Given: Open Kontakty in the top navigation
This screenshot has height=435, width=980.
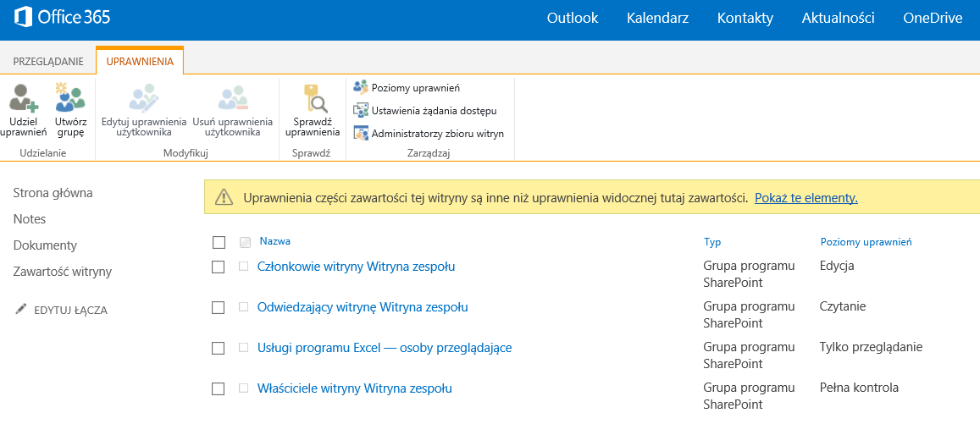Looking at the screenshot, I should pyautogui.click(x=745, y=18).
